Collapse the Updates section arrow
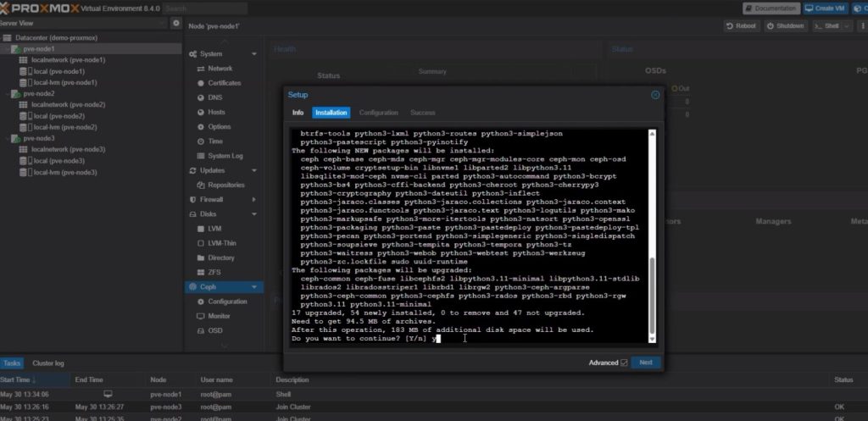The height and width of the screenshot is (421, 868). pos(254,170)
